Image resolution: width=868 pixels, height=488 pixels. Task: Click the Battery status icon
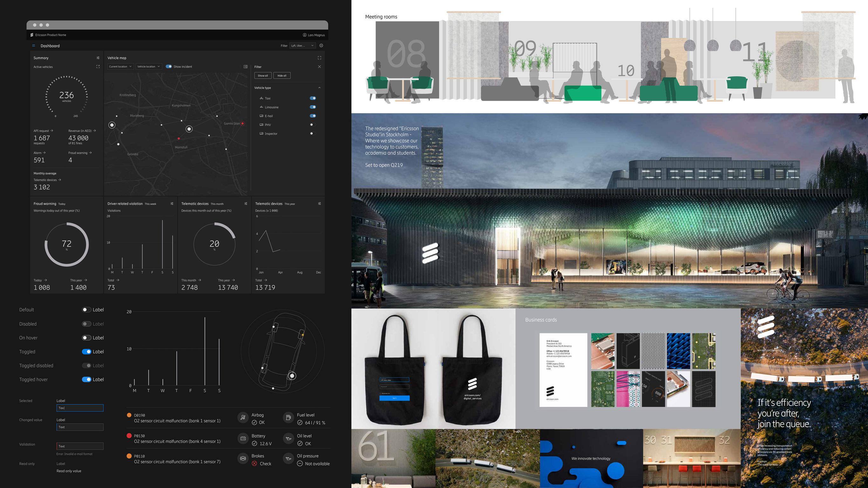tap(243, 438)
